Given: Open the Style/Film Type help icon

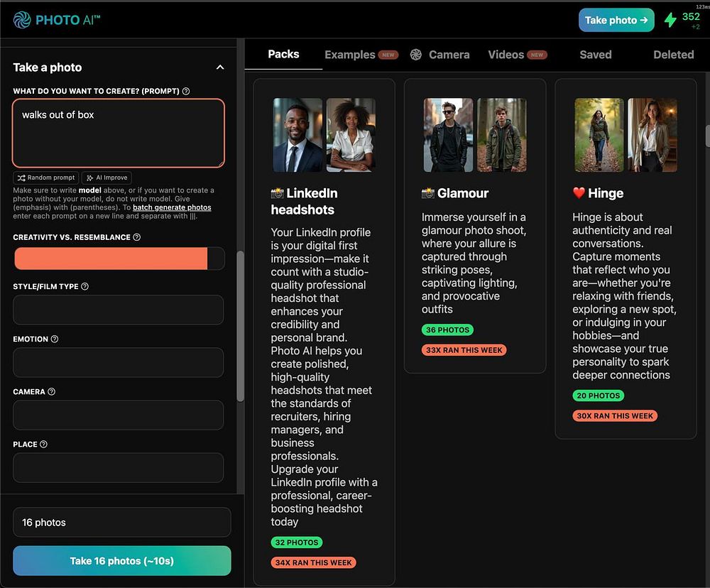Looking at the screenshot, I should [x=84, y=286].
